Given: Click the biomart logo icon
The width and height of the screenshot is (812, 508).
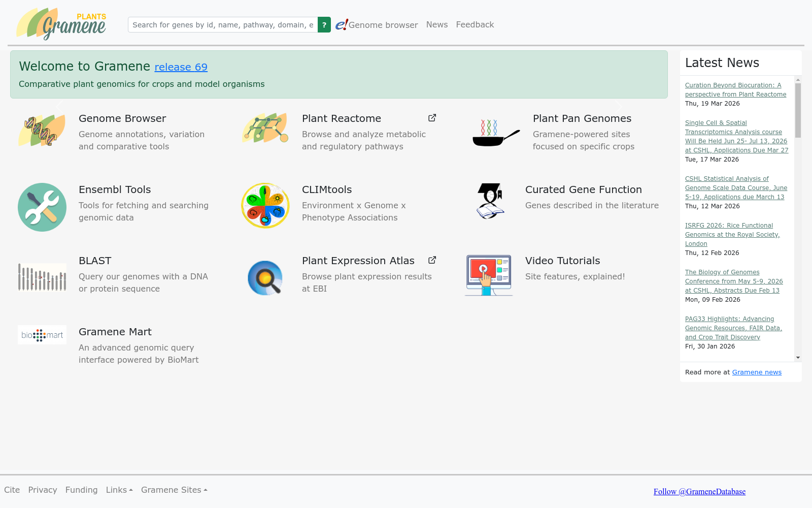Looking at the screenshot, I should 42,335.
